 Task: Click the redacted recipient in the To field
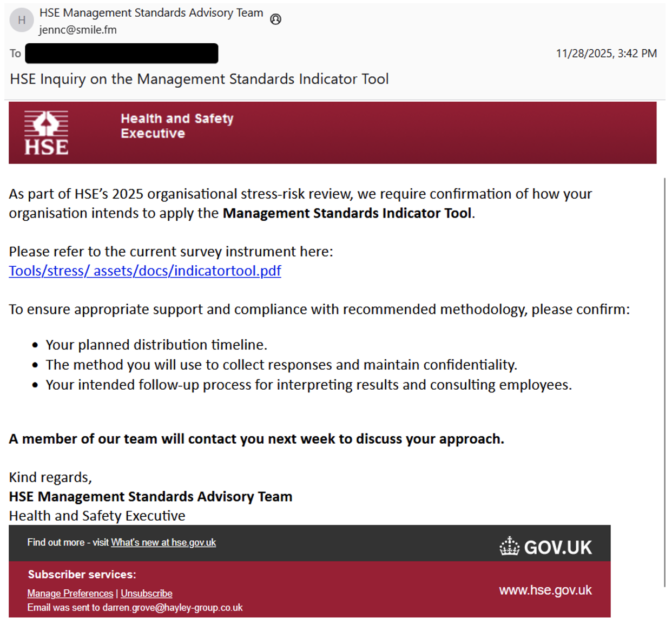click(122, 54)
